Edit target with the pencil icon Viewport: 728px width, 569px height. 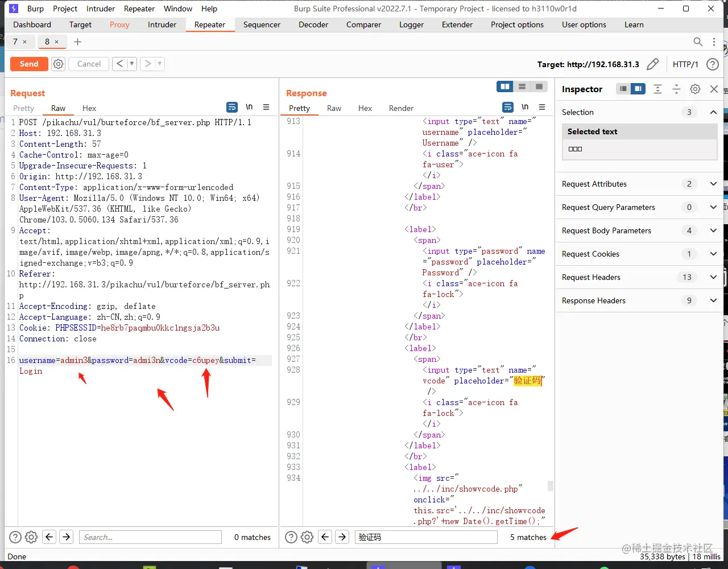tap(653, 64)
